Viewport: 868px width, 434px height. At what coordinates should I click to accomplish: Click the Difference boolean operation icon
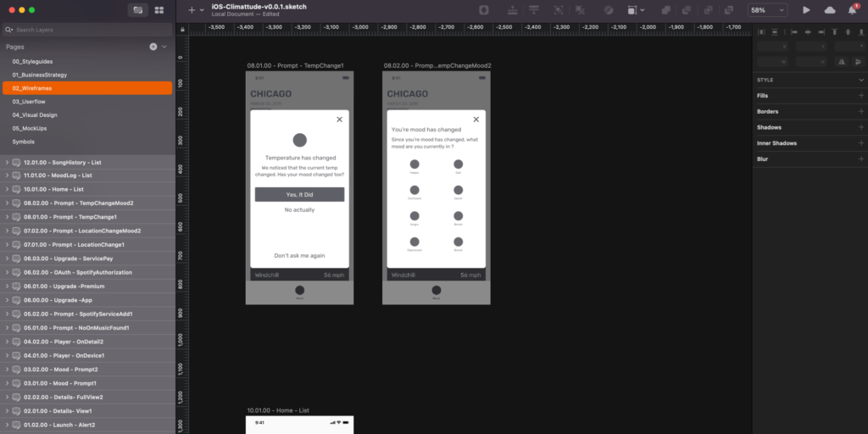729,10
